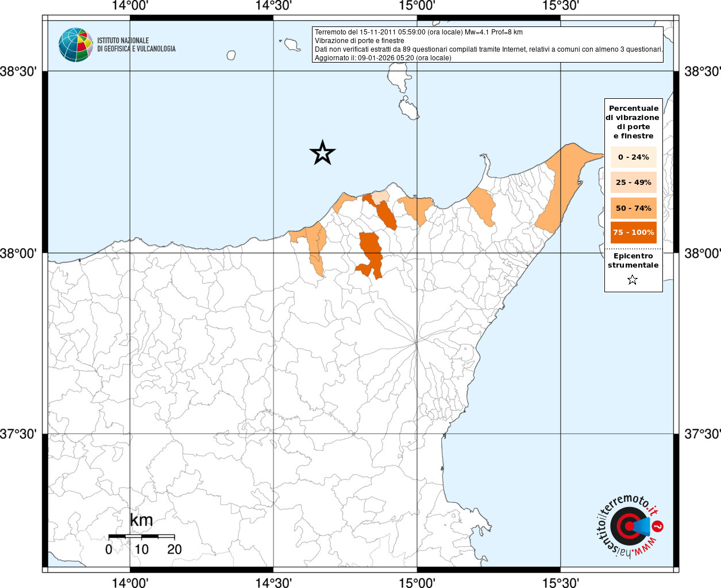Image resolution: width=721 pixels, height=588 pixels.
Task: Click the 'Epicentro strumentale' legend label
Action: (633, 261)
